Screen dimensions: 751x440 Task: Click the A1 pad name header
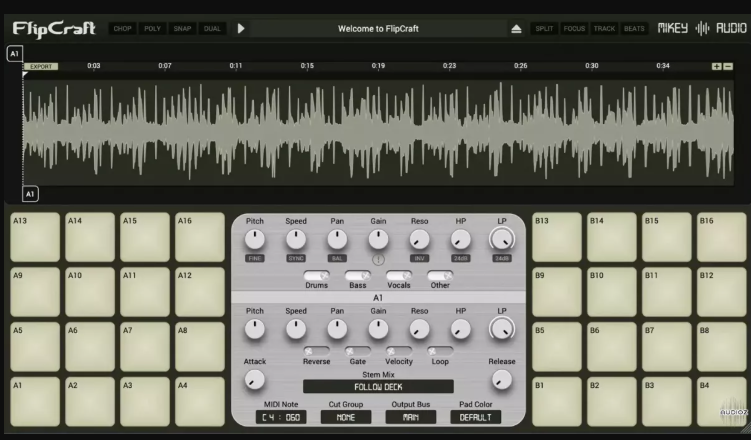pos(378,298)
